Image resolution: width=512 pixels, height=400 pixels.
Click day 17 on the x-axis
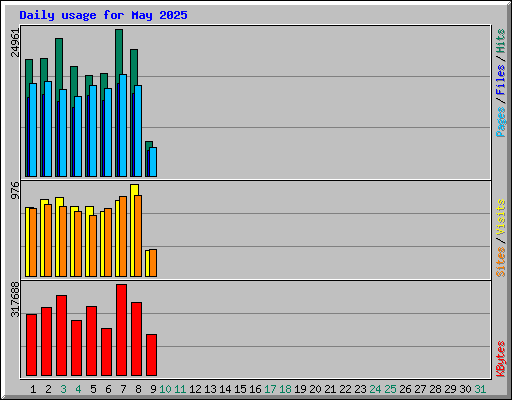[270, 389]
